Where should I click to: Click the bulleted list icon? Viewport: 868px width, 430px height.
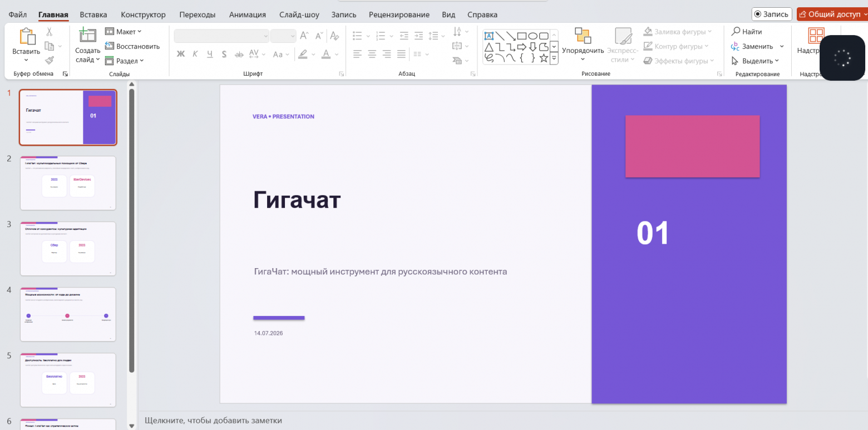[357, 36]
